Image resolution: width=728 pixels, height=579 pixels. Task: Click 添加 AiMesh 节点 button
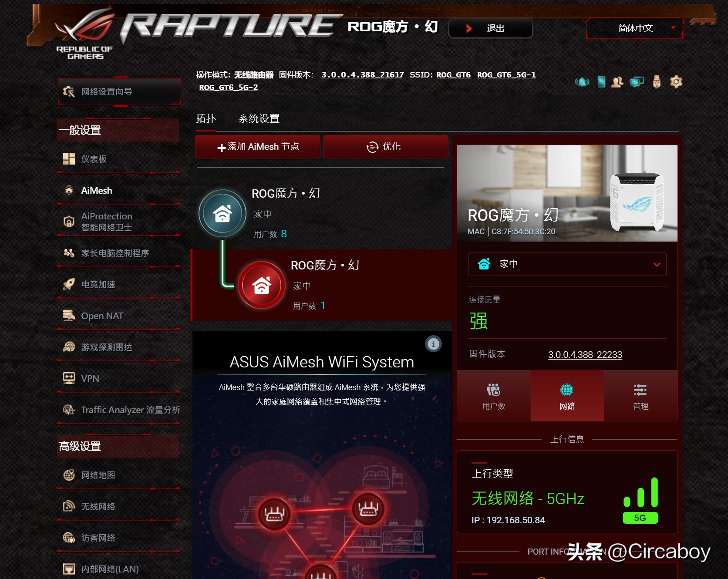[x=258, y=147]
